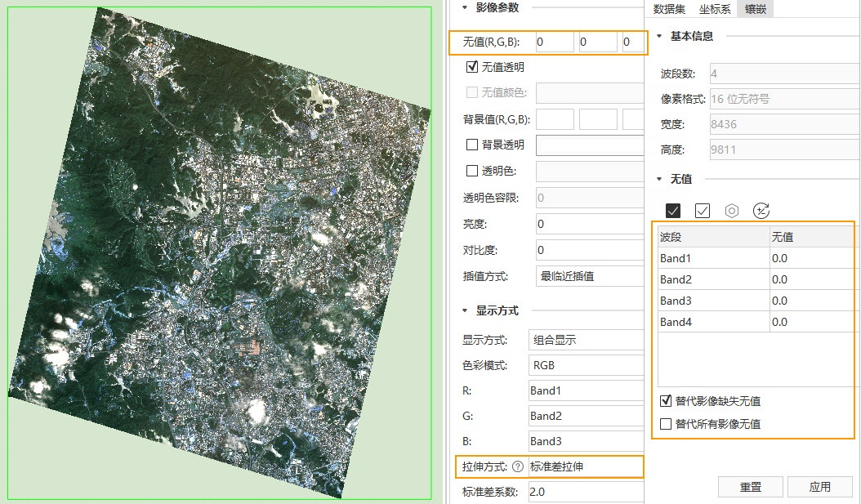Click the 背景透明 color swatch box
The width and height of the screenshot is (861, 504).
(x=590, y=145)
